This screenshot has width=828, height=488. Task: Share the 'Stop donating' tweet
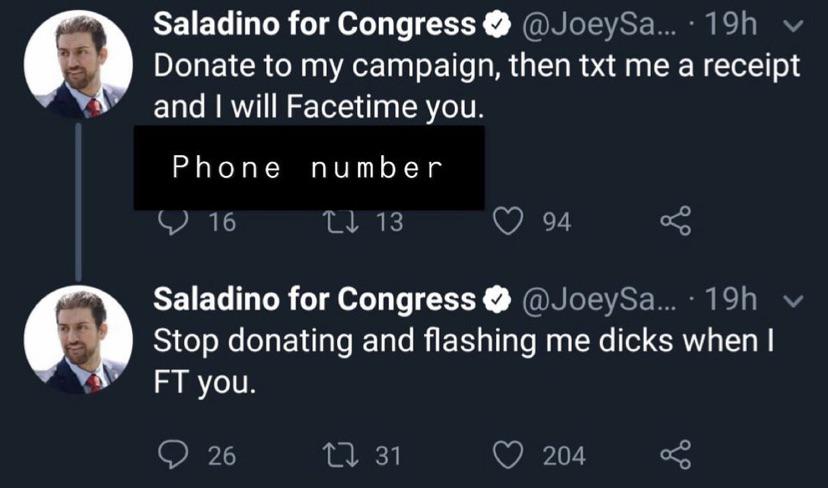pos(675,456)
